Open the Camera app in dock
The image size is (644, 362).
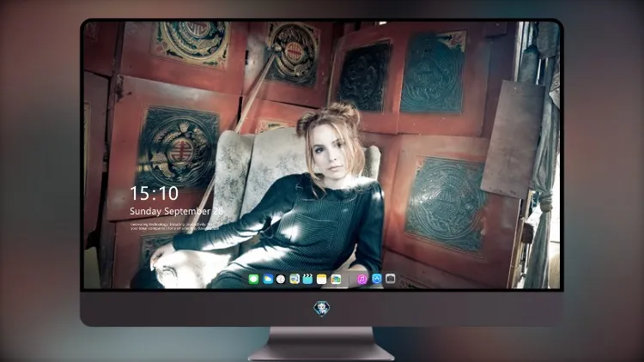(391, 279)
